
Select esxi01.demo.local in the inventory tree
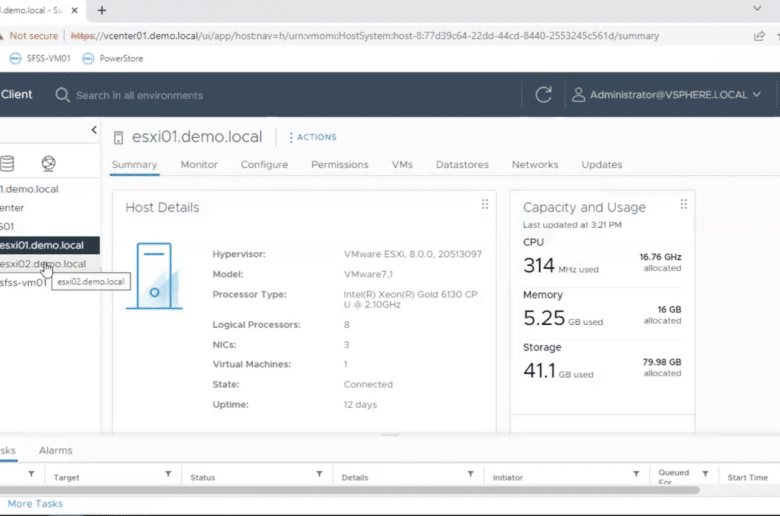50,245
